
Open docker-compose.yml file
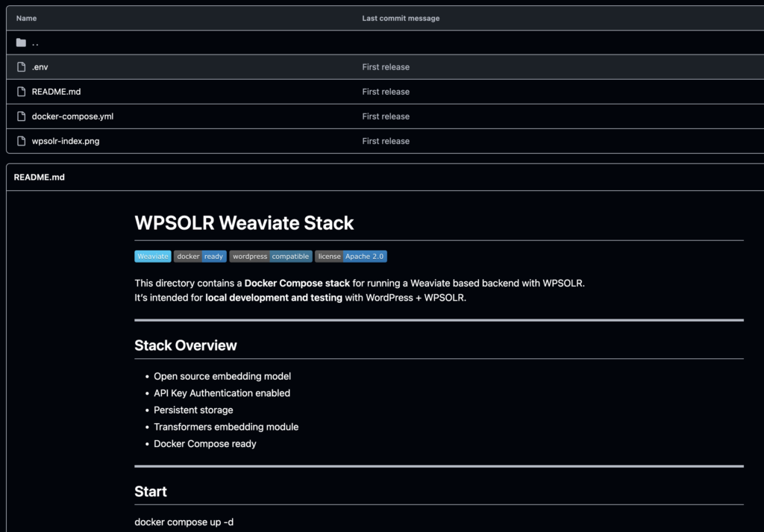coord(72,116)
